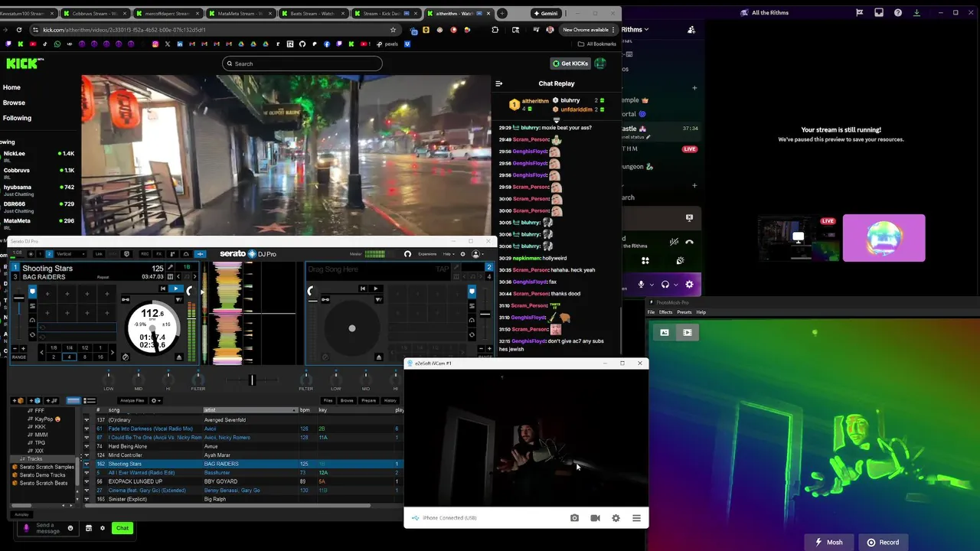Add a new crate in Serato library
The image size is (980, 551).
click(18, 401)
